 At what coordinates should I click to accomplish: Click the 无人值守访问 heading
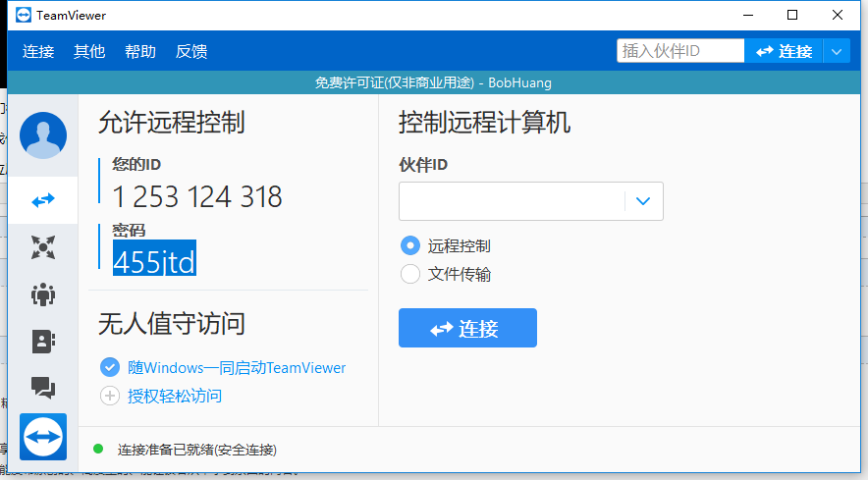pos(172,323)
